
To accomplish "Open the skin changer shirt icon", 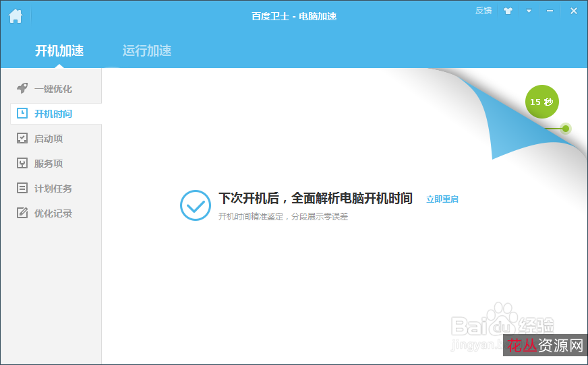I will 508,11.
